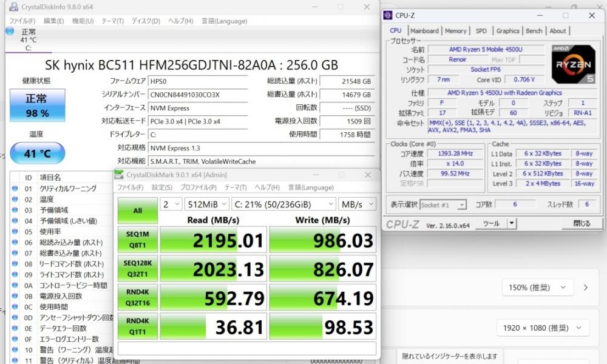Click status dot for ID 08 リードコマンド数
The image size is (607, 364).
(x=15, y=264)
